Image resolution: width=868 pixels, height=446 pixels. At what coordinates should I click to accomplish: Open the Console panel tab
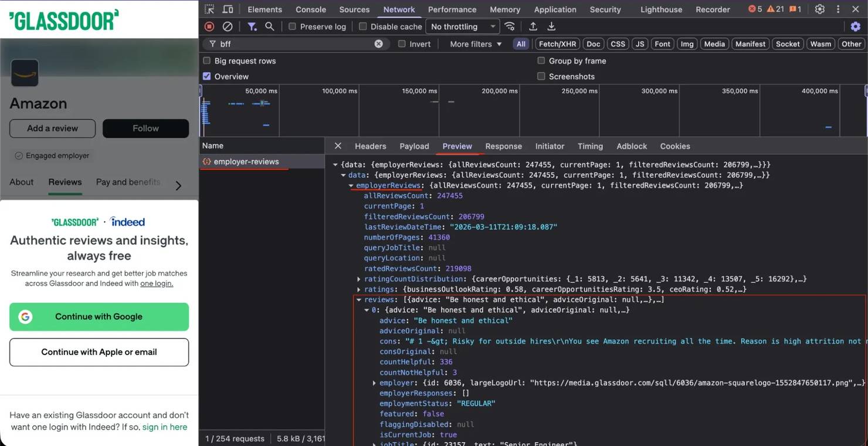click(310, 9)
